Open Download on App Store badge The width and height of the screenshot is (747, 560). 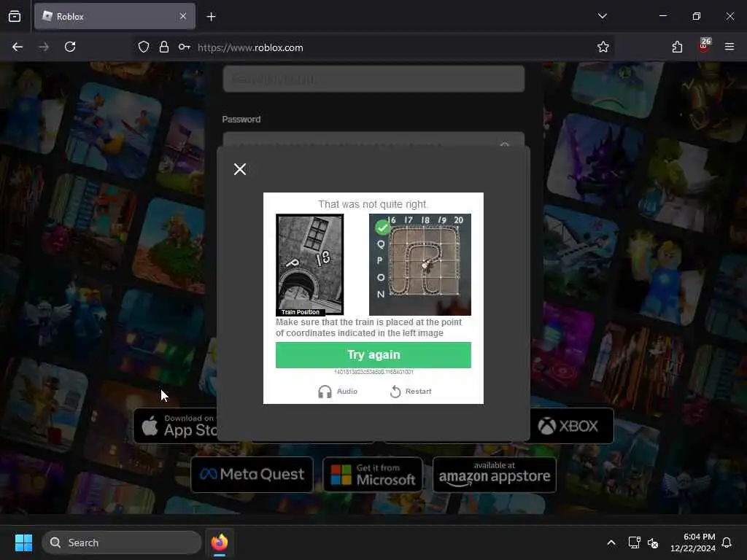[x=175, y=426]
